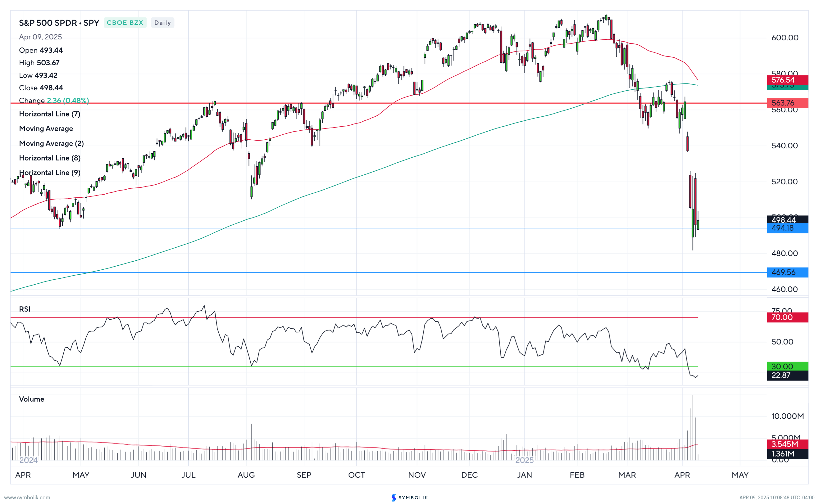Click the 10.000M volume axis label
Image resolution: width=819 pixels, height=504 pixels.
point(788,416)
